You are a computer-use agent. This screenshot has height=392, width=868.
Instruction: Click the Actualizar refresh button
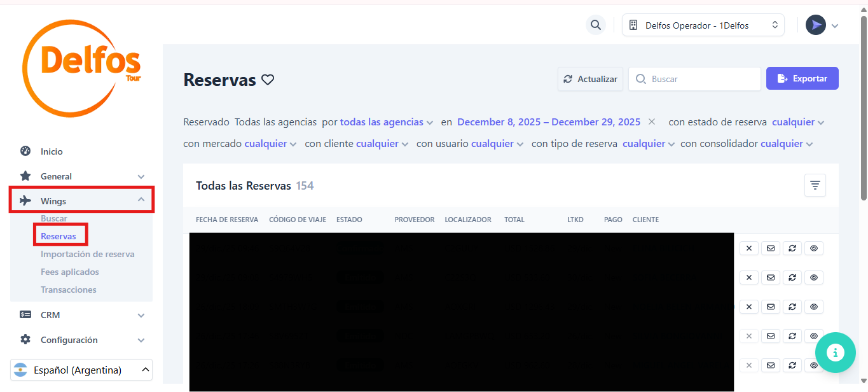point(590,79)
